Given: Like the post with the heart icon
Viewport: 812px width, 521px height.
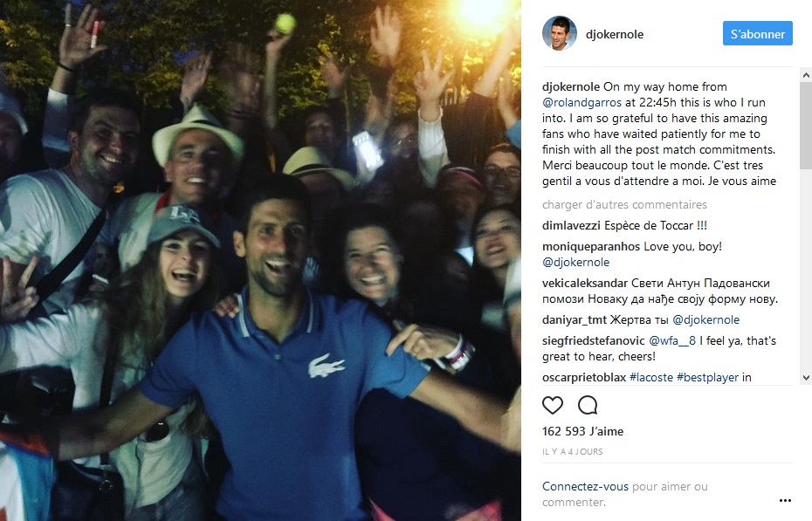Looking at the screenshot, I should click(552, 405).
